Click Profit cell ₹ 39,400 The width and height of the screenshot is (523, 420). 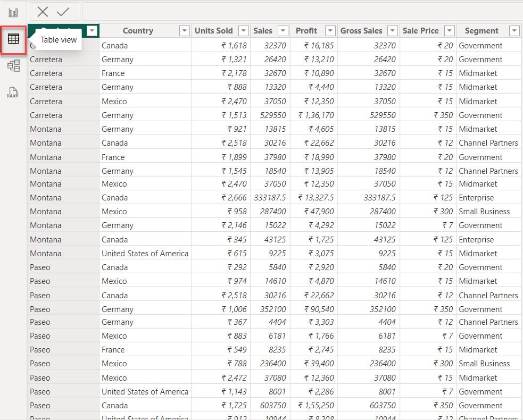coord(319,363)
